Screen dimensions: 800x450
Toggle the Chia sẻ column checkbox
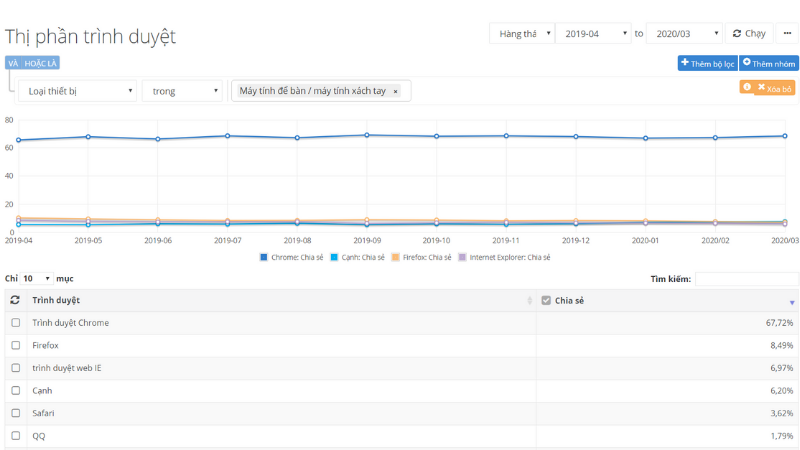coord(546,301)
